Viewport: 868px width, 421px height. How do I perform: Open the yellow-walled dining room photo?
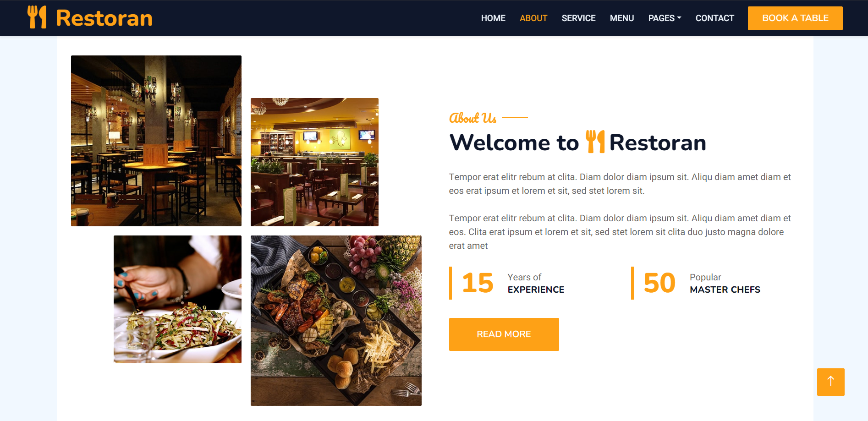pos(314,162)
